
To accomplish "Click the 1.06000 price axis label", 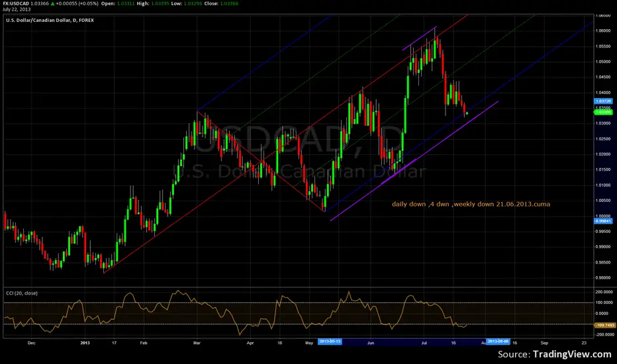I will pos(603,30).
